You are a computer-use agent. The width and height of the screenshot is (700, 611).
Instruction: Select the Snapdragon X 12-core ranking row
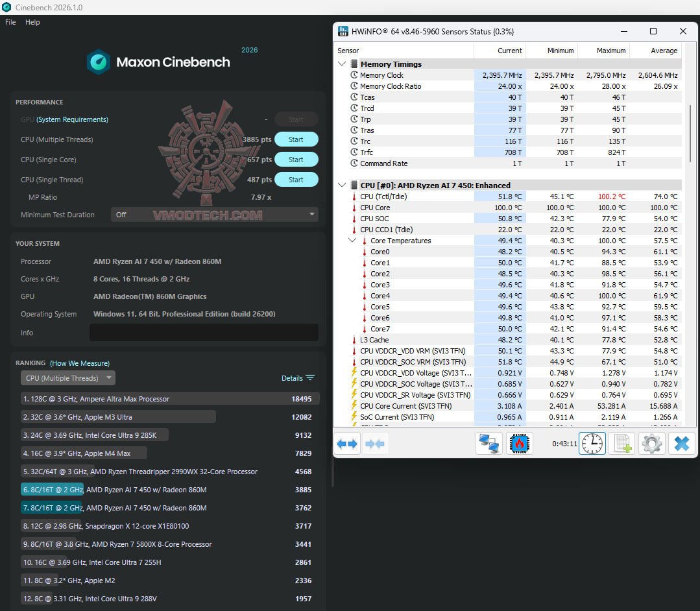point(170,526)
